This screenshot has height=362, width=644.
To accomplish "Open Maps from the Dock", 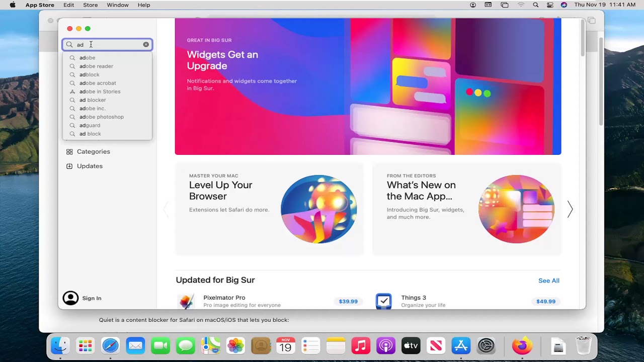I will (x=211, y=346).
